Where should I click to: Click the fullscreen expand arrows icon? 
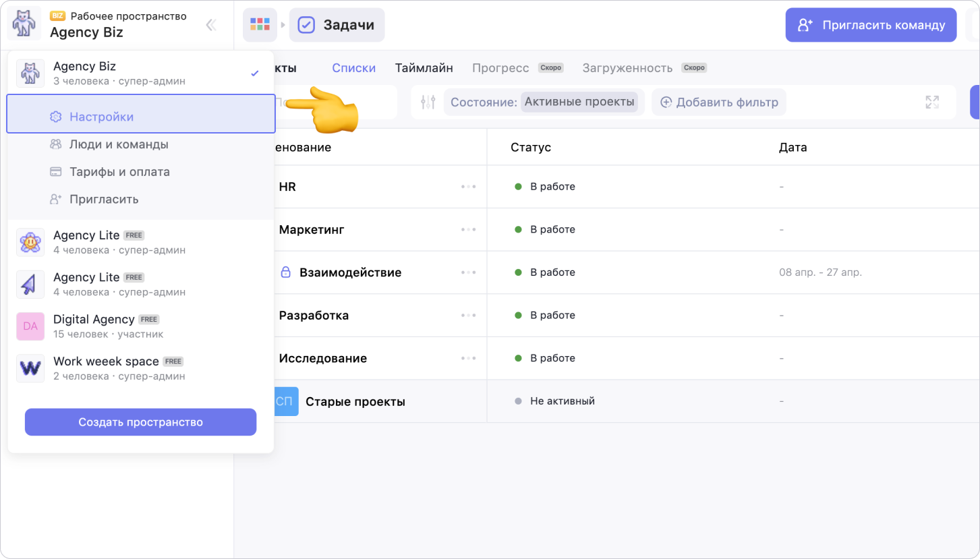pos(932,102)
